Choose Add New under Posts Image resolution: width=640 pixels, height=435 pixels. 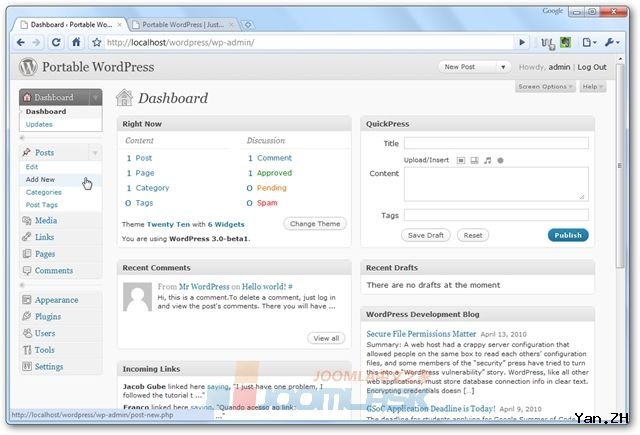coord(40,180)
